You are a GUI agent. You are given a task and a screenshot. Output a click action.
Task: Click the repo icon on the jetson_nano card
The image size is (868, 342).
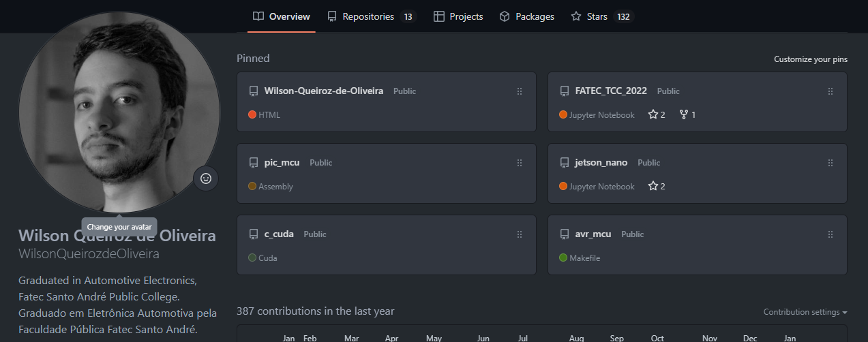click(565, 163)
